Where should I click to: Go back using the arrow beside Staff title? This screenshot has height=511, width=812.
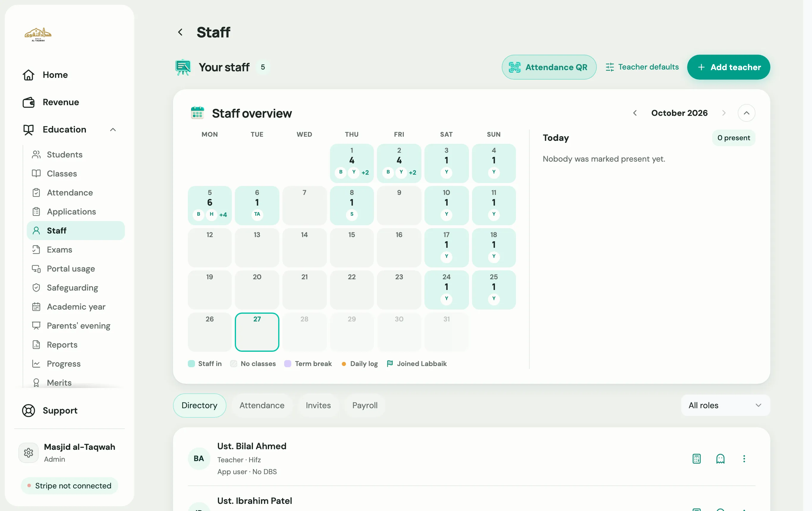[180, 32]
